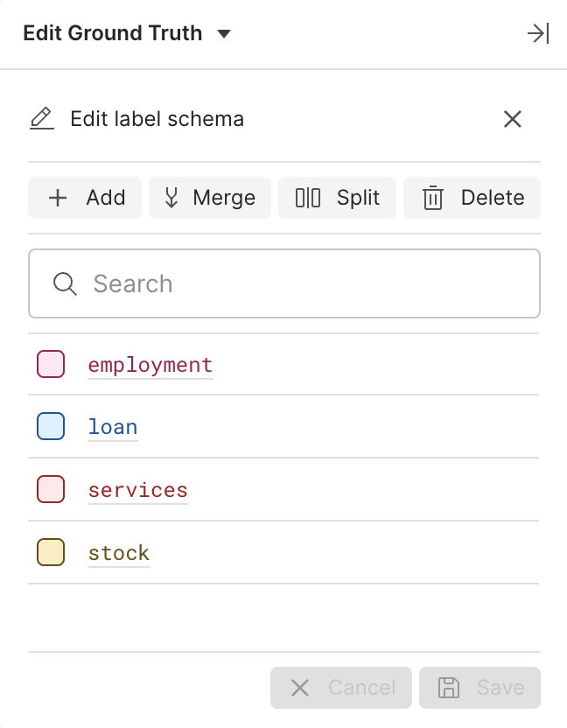This screenshot has height=728, width=567.
Task: Click the plus icon on Add
Action: 58,198
